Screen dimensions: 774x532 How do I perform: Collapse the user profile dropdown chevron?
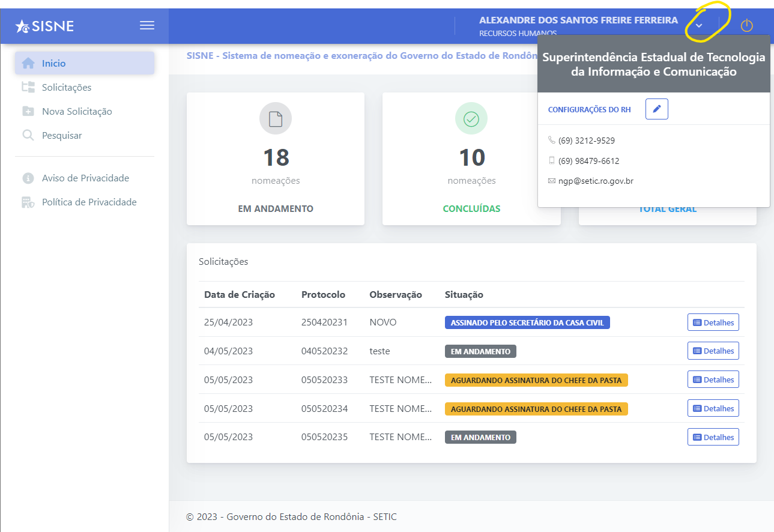pyautogui.click(x=699, y=25)
